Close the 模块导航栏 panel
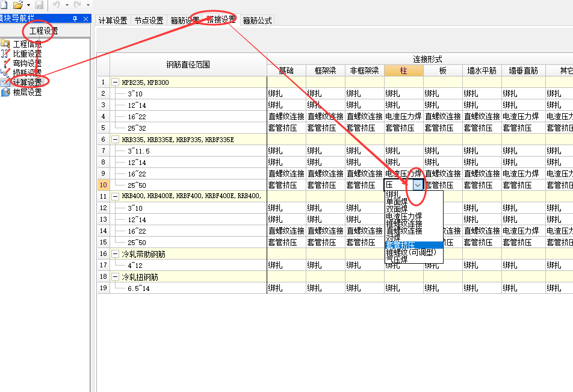 [x=85, y=19]
